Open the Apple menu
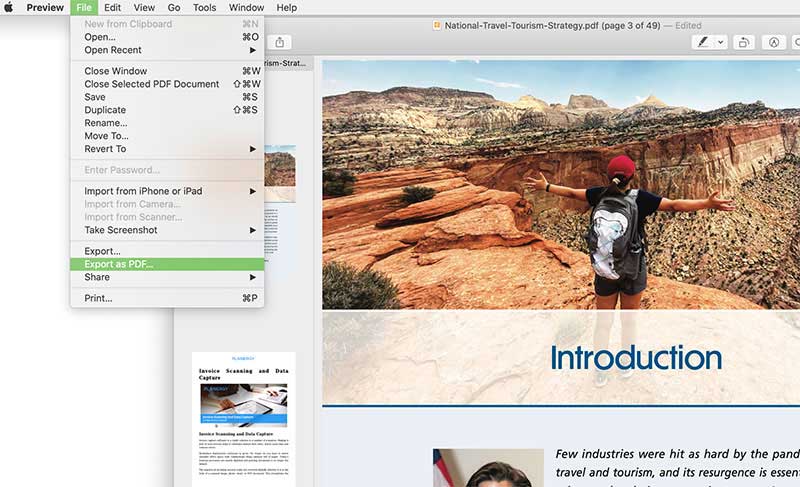 tap(9, 7)
